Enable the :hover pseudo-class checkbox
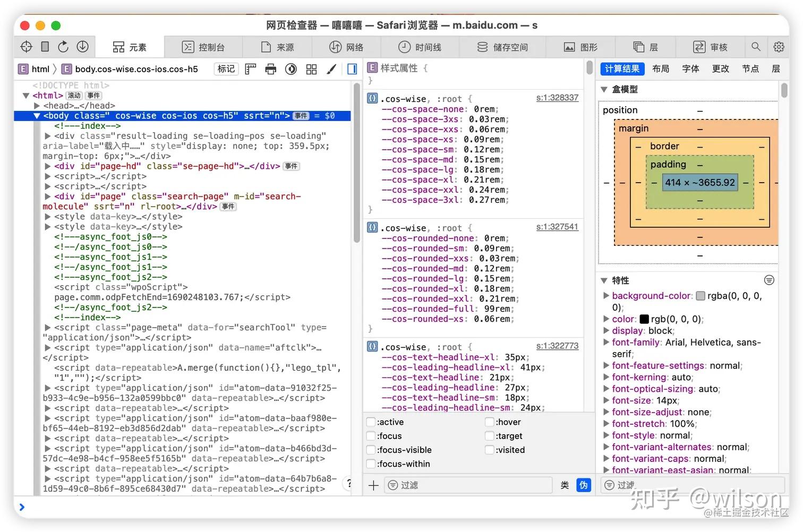 (x=490, y=422)
